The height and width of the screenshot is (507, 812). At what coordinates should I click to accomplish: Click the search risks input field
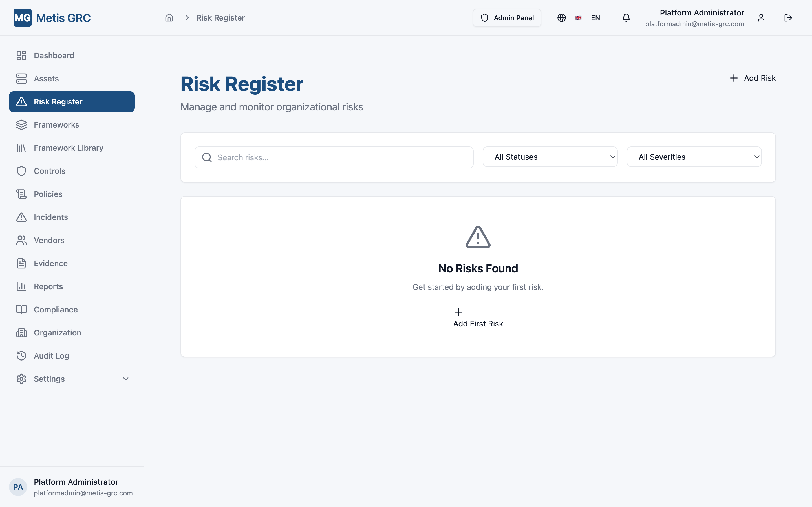pyautogui.click(x=334, y=157)
